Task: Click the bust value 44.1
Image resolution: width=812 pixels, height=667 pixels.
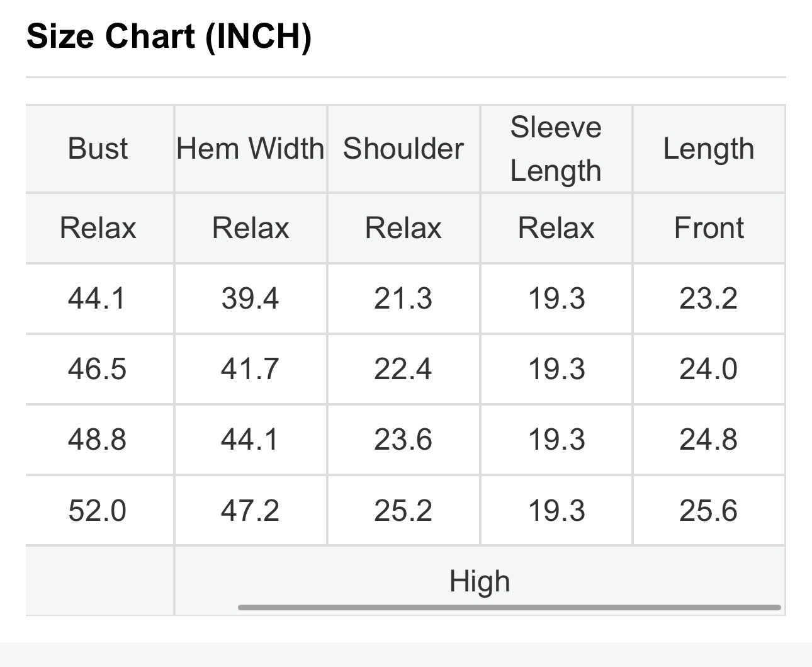Action: (x=98, y=298)
